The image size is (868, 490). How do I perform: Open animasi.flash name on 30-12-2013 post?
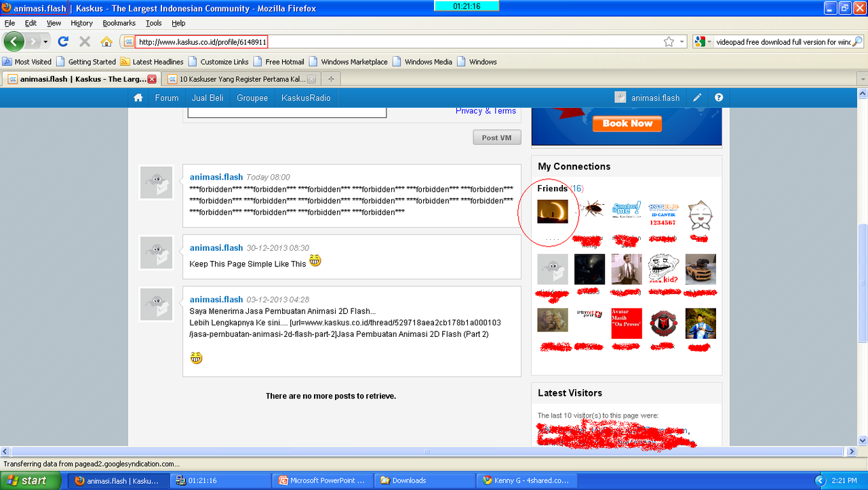click(216, 248)
